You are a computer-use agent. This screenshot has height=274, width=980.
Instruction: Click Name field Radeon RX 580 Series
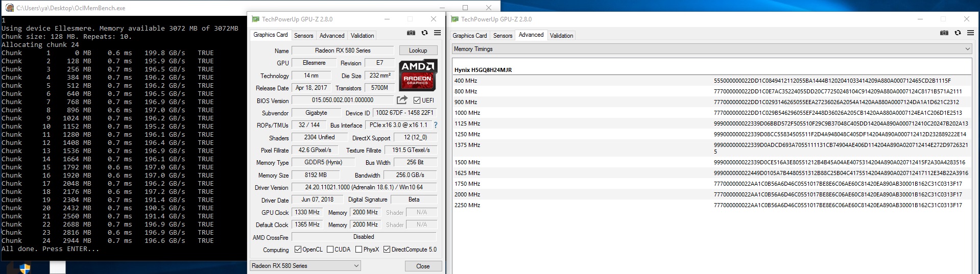coord(343,51)
